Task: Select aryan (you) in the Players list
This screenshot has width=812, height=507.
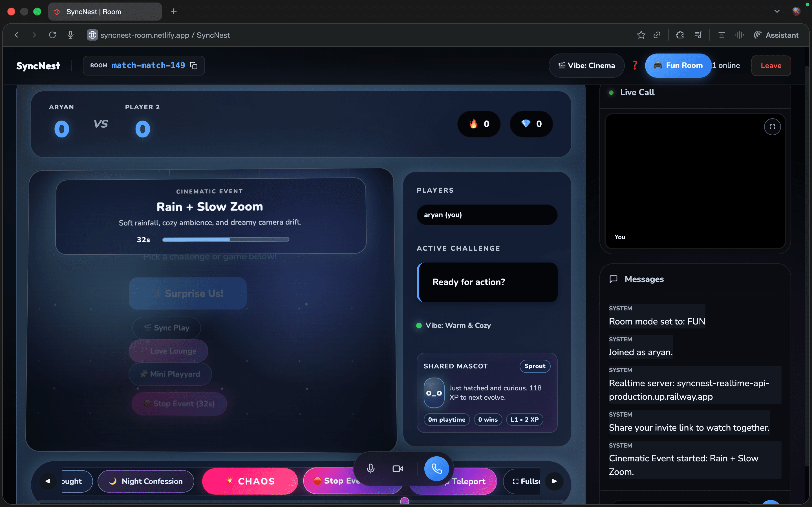Action: [x=487, y=215]
